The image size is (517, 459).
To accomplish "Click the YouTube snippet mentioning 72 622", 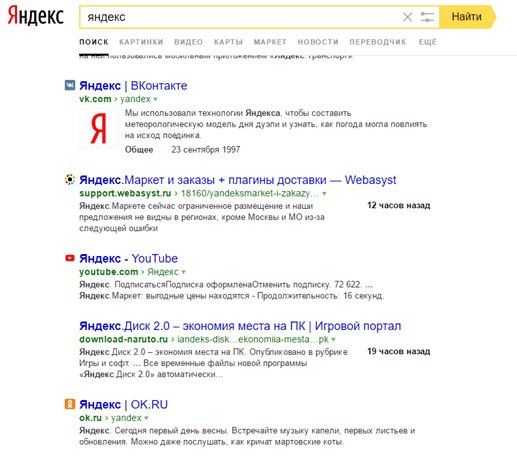I will [x=232, y=290].
